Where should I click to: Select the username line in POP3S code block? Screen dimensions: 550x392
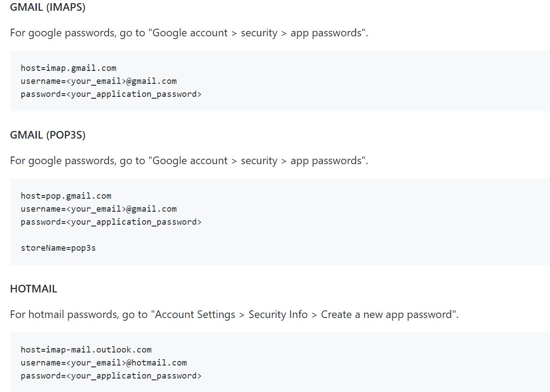(98, 209)
